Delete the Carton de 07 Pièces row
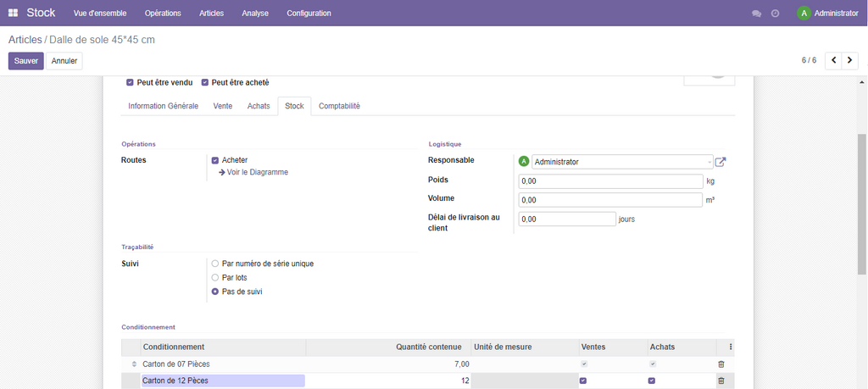Screen dimensions: 868x389 coord(721,364)
